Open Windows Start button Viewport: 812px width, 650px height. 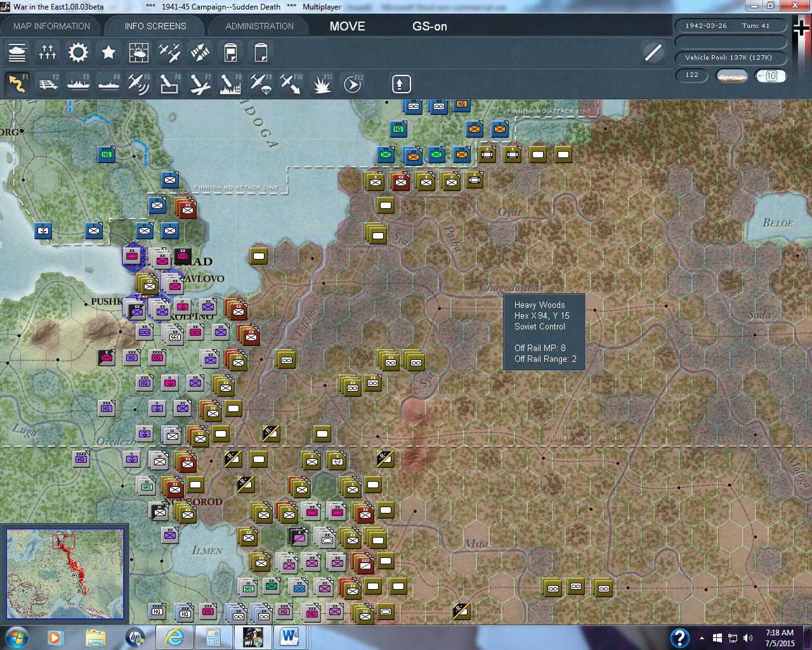(x=16, y=637)
